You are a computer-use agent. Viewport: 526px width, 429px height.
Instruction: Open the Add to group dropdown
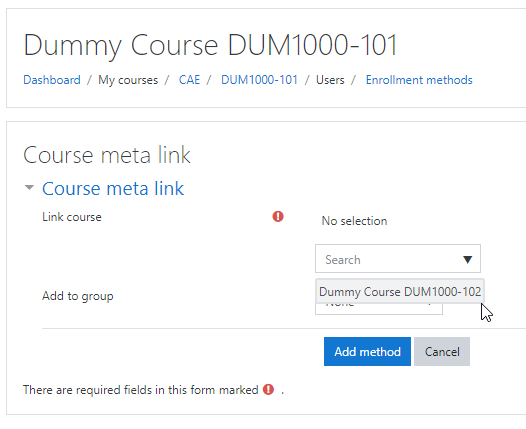pos(379,309)
